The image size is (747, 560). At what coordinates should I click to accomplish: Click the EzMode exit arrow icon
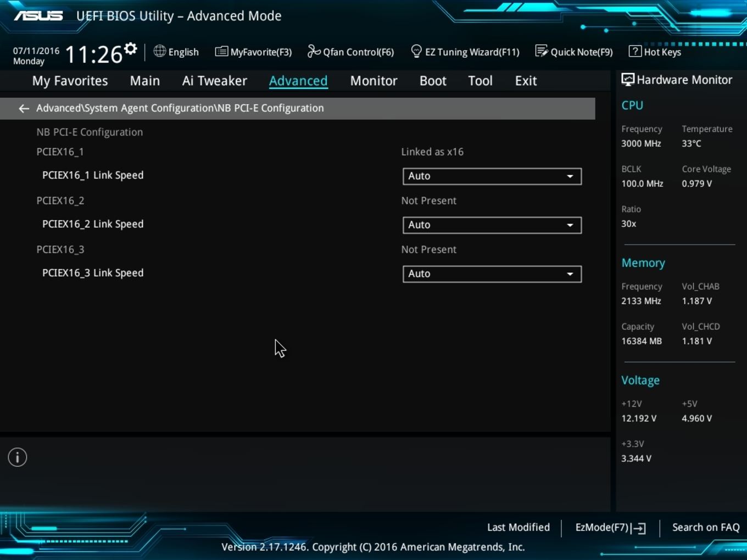638,528
